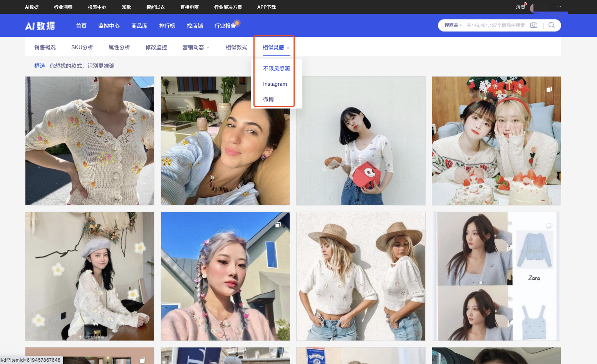Switch to 相似款式 tab
Viewport: 597px width, 364px height.
(236, 47)
